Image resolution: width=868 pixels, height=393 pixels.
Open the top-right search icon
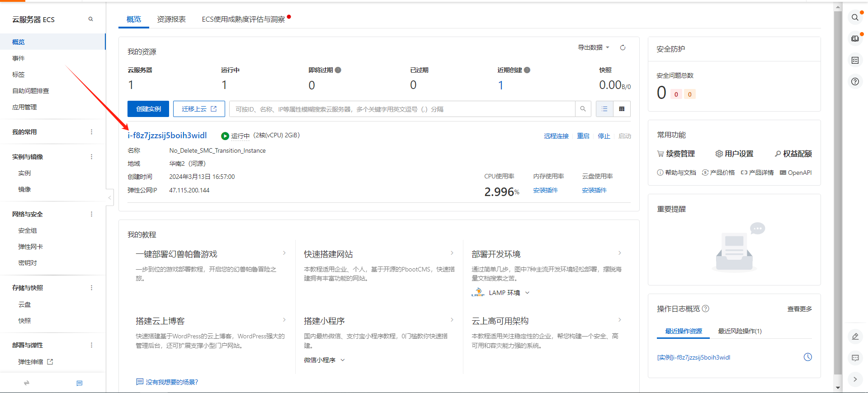click(x=855, y=17)
